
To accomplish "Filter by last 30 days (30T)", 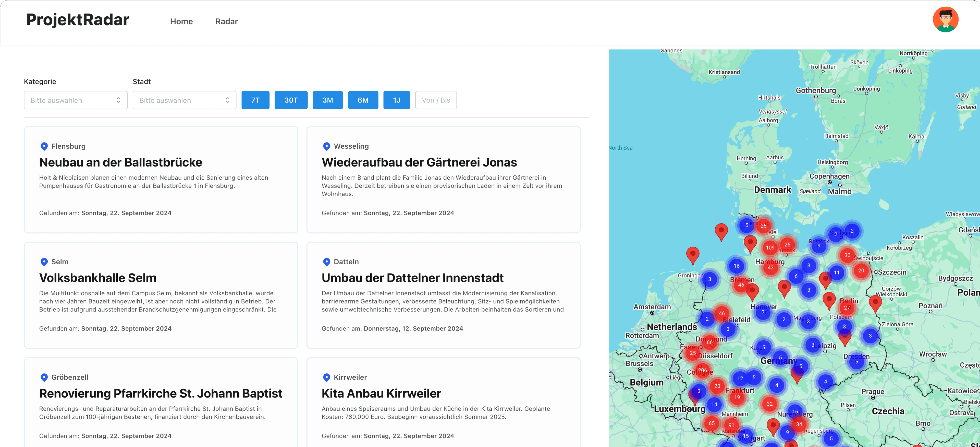I will (291, 100).
